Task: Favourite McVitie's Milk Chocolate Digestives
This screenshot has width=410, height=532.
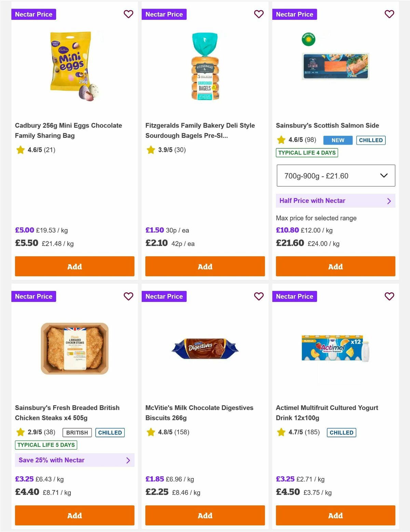Action: pyautogui.click(x=259, y=296)
